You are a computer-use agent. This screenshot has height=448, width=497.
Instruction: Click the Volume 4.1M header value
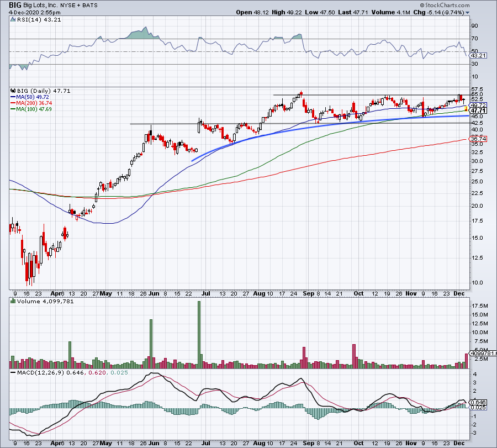[391, 12]
